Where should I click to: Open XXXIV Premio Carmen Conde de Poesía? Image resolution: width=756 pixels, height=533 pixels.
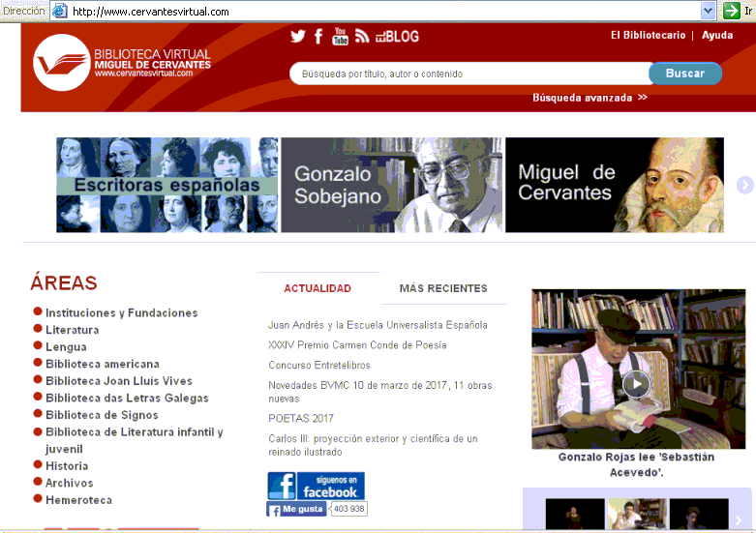(357, 345)
